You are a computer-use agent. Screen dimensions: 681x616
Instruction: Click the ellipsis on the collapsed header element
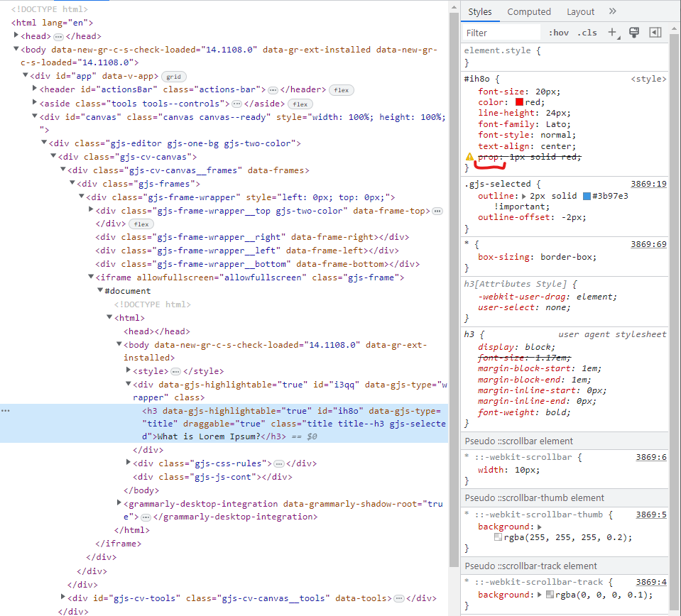(x=273, y=89)
